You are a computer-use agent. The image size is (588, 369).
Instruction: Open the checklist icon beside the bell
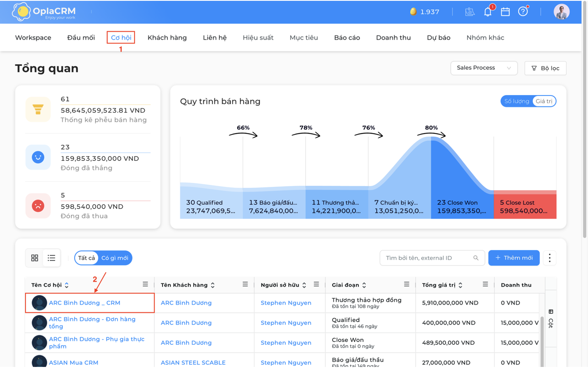(x=470, y=12)
